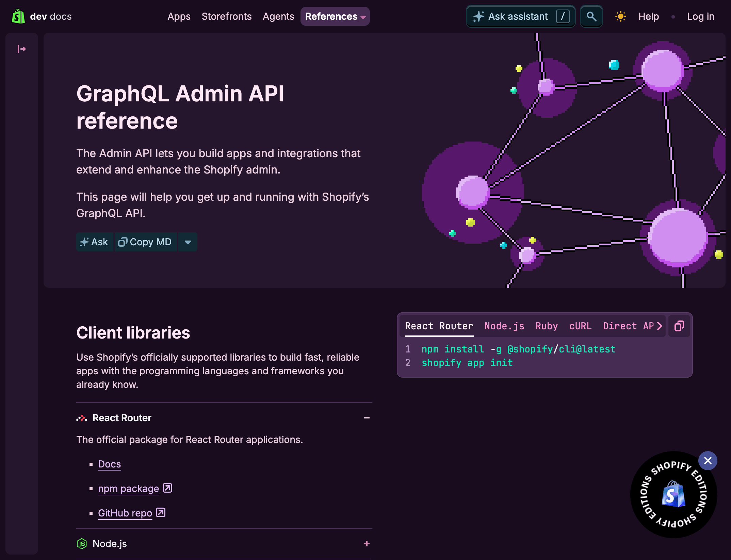Open the Ask assistant bar
This screenshot has height=560, width=731.
(x=521, y=16)
